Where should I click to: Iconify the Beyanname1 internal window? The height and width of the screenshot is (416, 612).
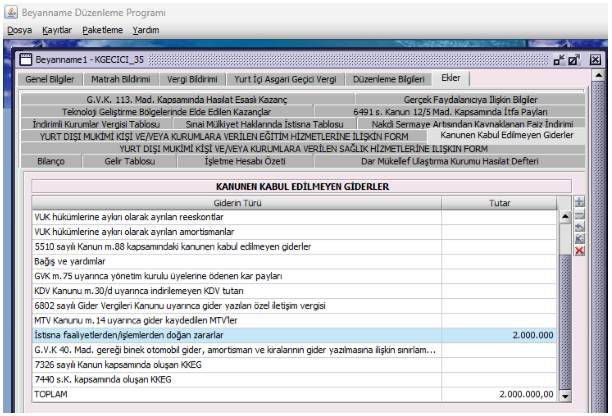click(x=557, y=60)
